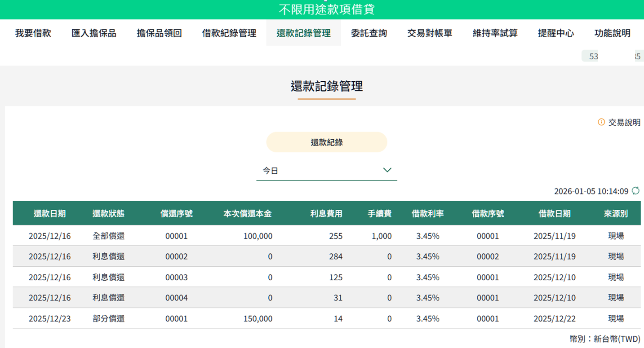644x348 pixels.
Task: Switch to the 我要借款 tab
Action: point(33,33)
